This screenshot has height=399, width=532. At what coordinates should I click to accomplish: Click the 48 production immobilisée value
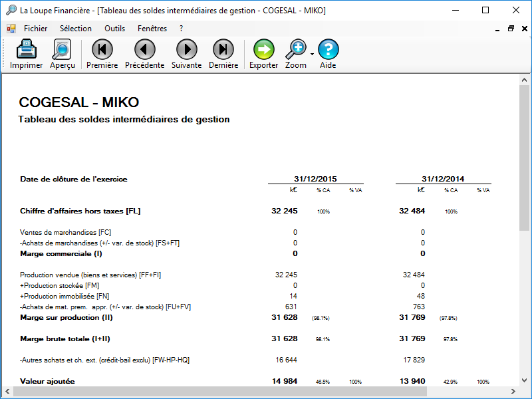421,296
